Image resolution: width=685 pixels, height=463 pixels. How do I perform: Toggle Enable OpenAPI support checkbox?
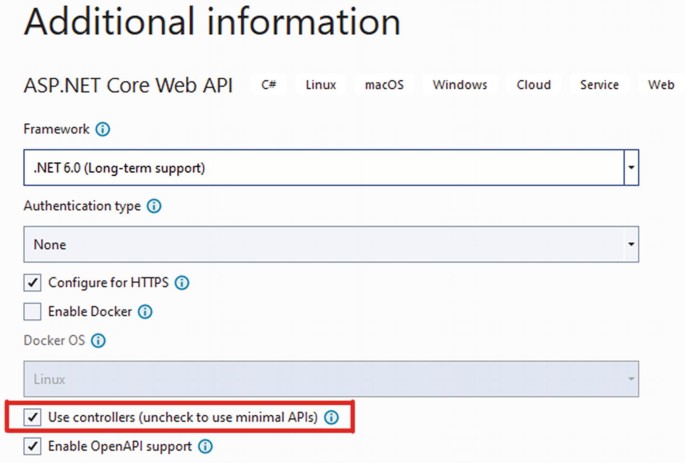click(x=32, y=446)
